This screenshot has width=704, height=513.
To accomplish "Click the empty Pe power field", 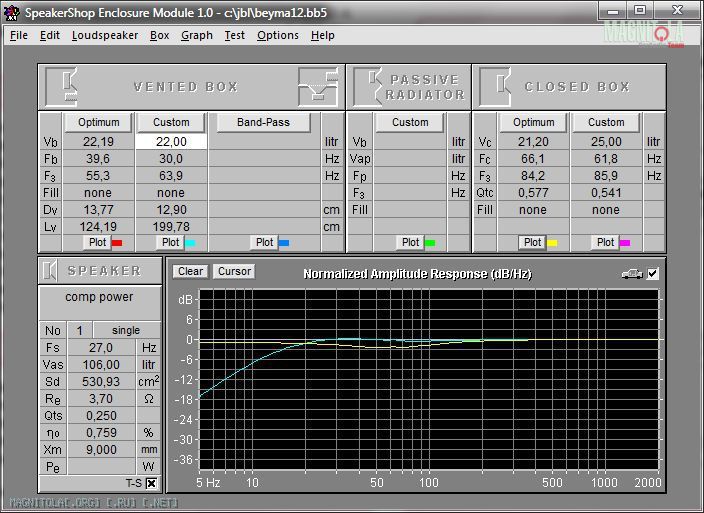I will pos(101,467).
